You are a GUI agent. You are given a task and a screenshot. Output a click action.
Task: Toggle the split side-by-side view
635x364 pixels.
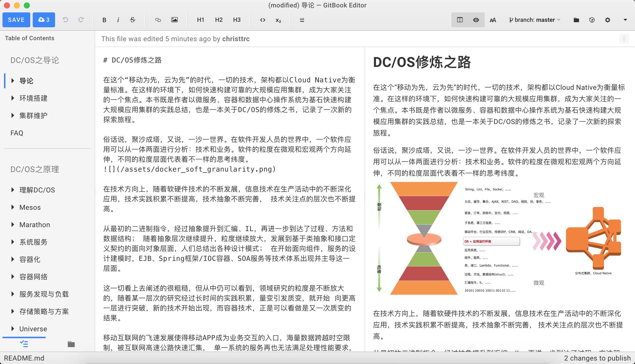[x=460, y=20]
